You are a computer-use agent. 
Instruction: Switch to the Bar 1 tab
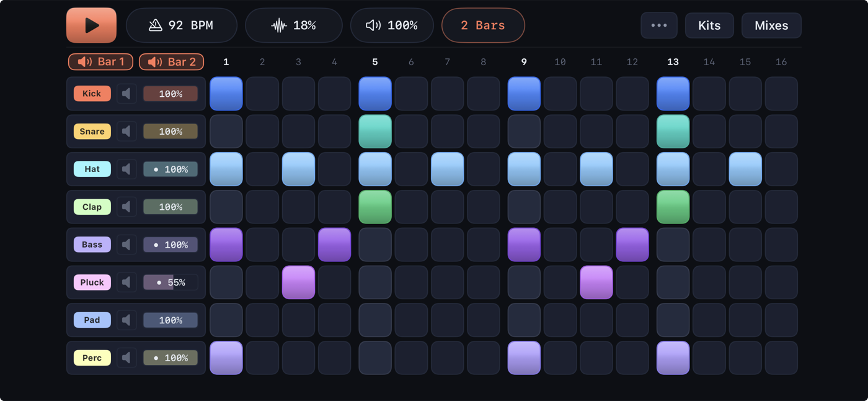pos(100,61)
